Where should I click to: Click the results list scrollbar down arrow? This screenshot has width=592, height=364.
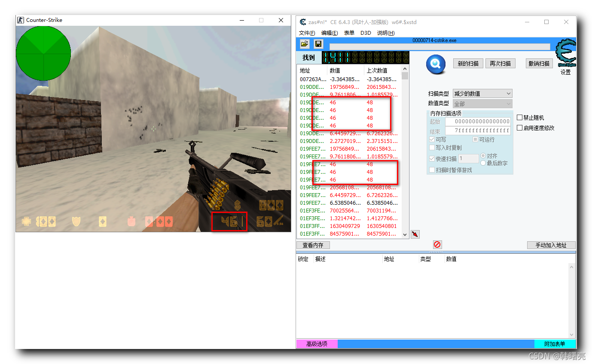pos(405,234)
